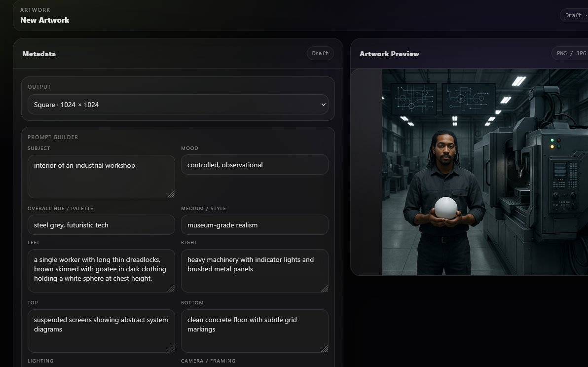Click the Right prompt text area

tap(255, 271)
